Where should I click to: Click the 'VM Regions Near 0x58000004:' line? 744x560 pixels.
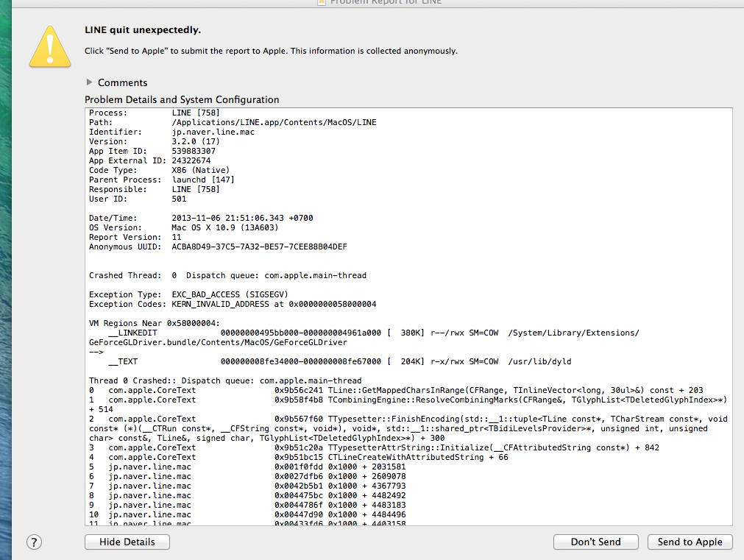click(x=155, y=323)
